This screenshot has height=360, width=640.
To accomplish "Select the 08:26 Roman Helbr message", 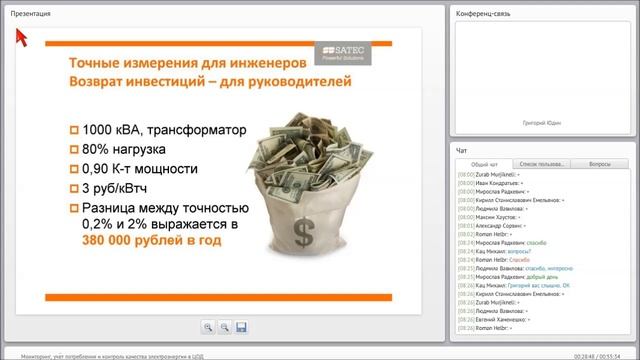I will pos(485,328).
